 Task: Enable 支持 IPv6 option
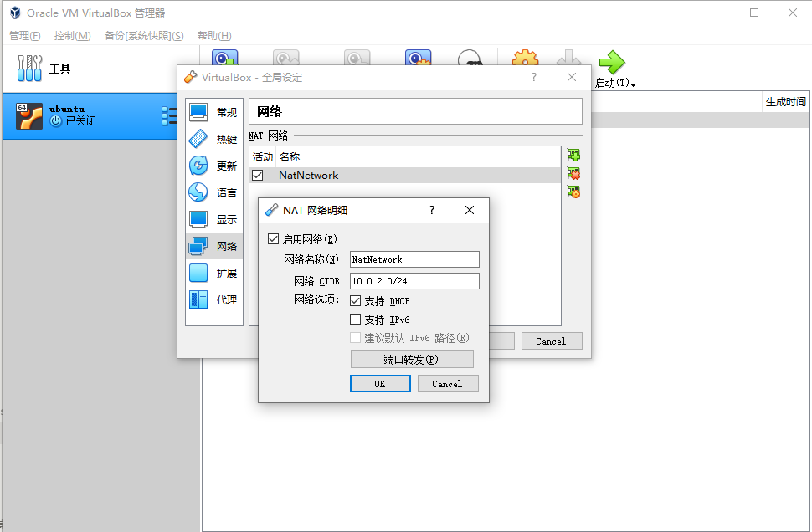(x=355, y=319)
